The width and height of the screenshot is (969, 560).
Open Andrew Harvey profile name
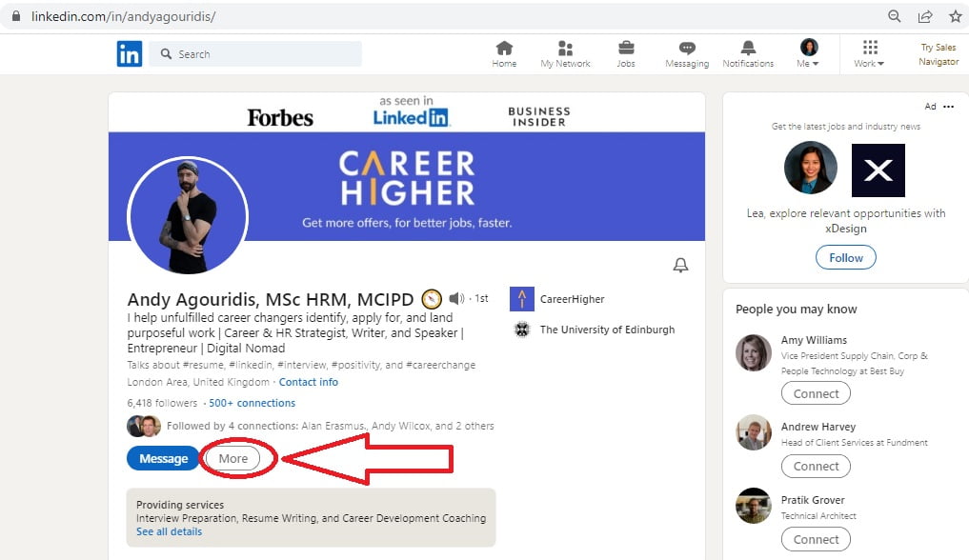(818, 427)
